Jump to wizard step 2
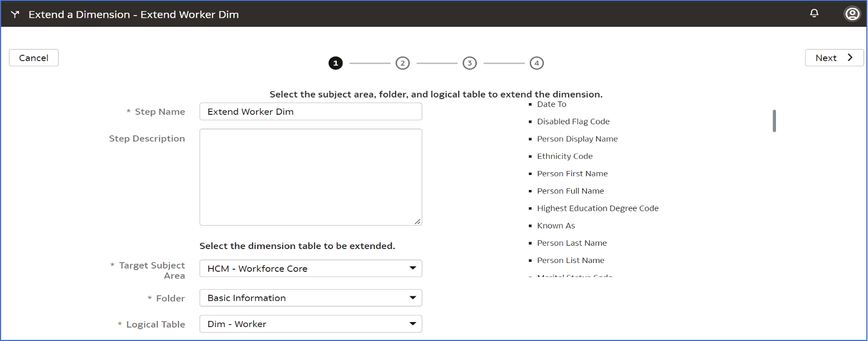Image resolution: width=868 pixels, height=341 pixels. [402, 64]
